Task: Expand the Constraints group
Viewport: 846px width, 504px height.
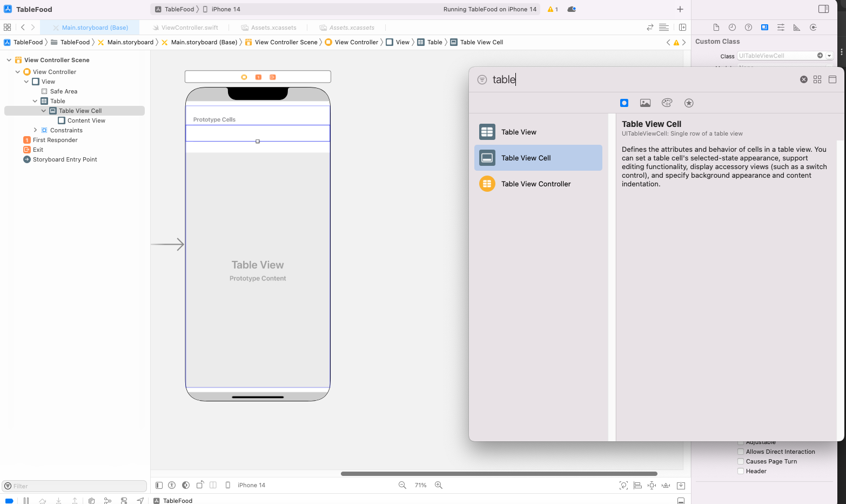Action: coord(35,130)
